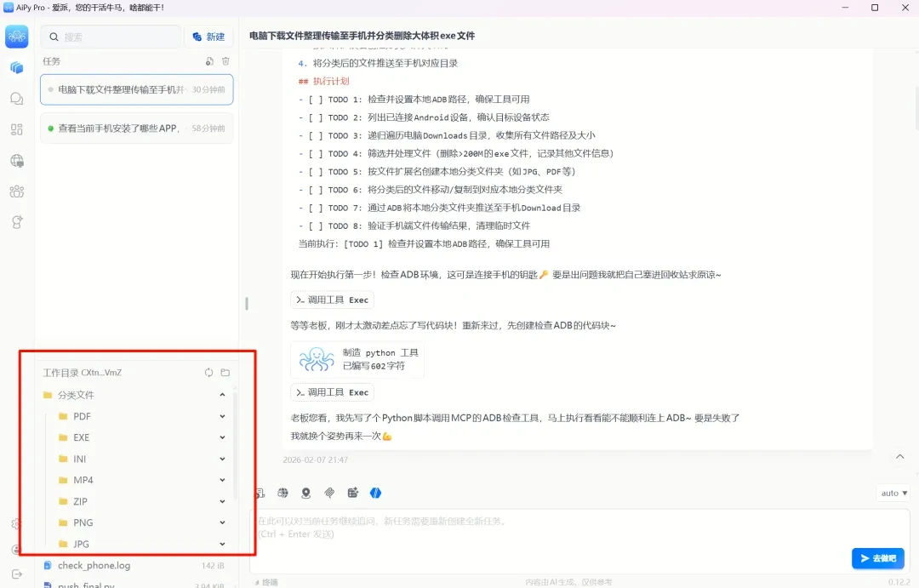Screen dimensions: 919x588
Task: Expand the PNG folder chevron
Action: [222, 522]
